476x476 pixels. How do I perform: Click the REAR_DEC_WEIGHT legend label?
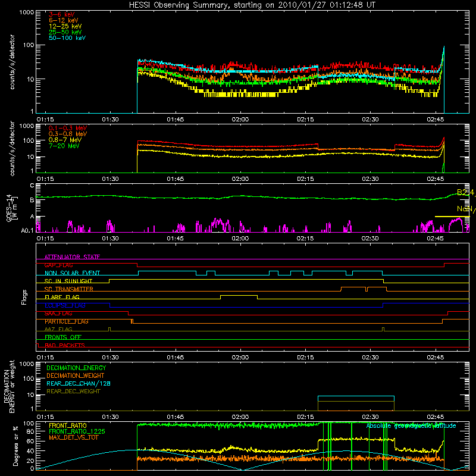tap(73, 392)
